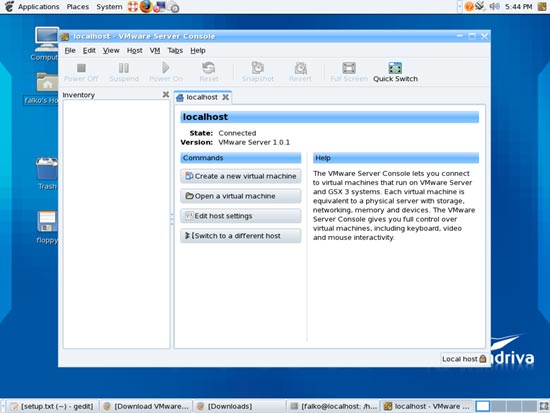Switch to setup.txt gedit taskbar window
Screen dimensions: 550x413
(53, 406)
